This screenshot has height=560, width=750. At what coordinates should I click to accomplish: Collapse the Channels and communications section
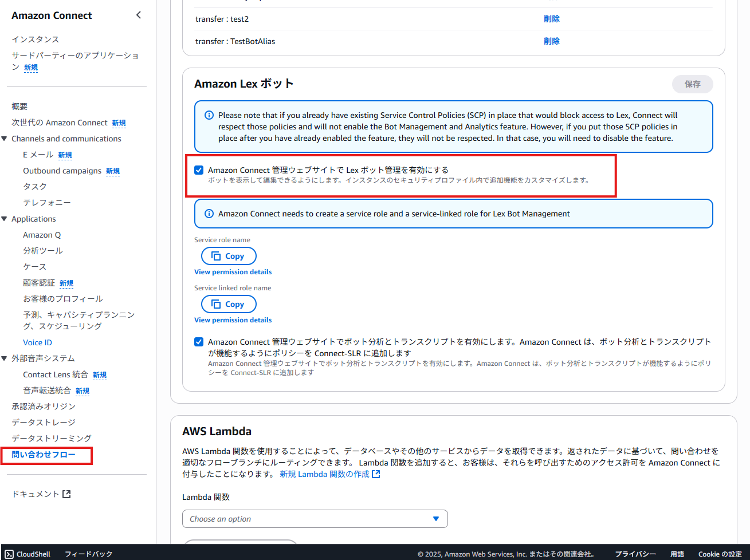coord(5,139)
